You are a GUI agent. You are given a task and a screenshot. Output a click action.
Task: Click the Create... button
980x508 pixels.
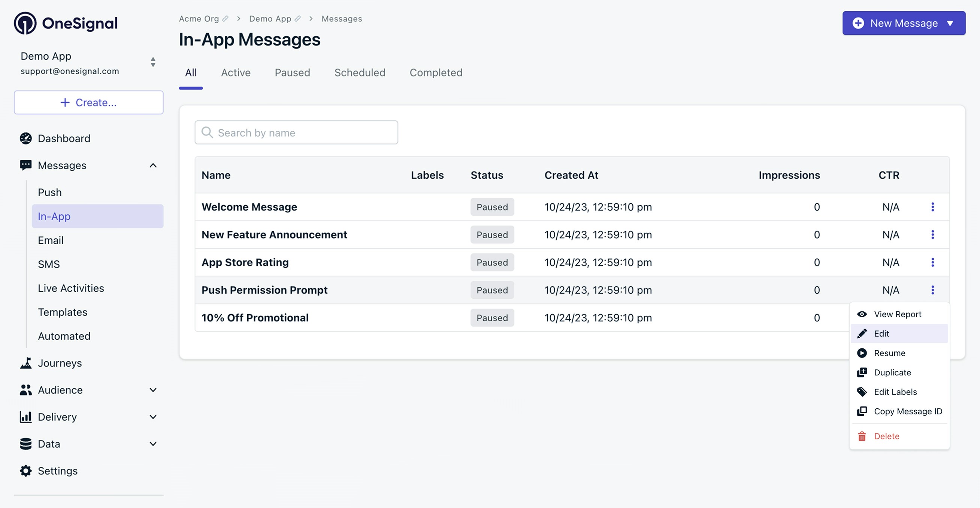(89, 102)
